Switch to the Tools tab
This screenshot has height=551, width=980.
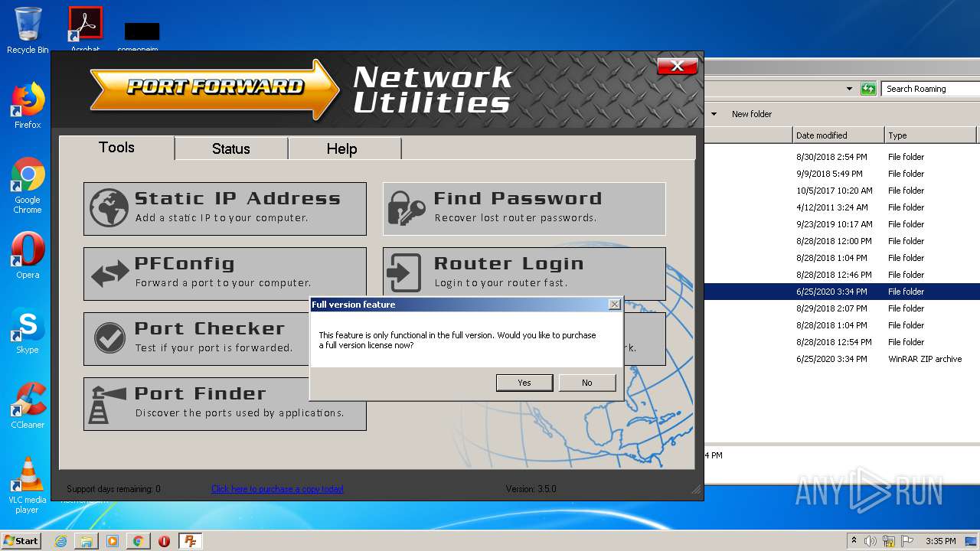point(116,148)
